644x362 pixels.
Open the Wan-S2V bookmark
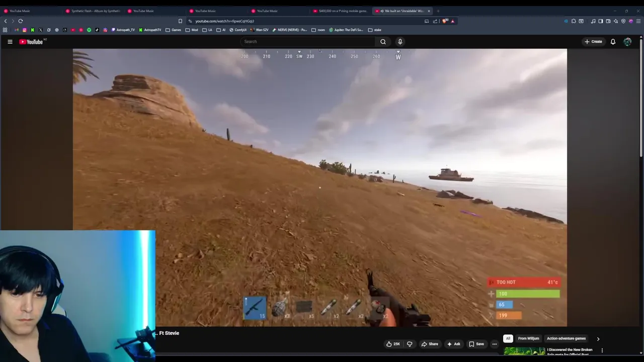(259, 30)
